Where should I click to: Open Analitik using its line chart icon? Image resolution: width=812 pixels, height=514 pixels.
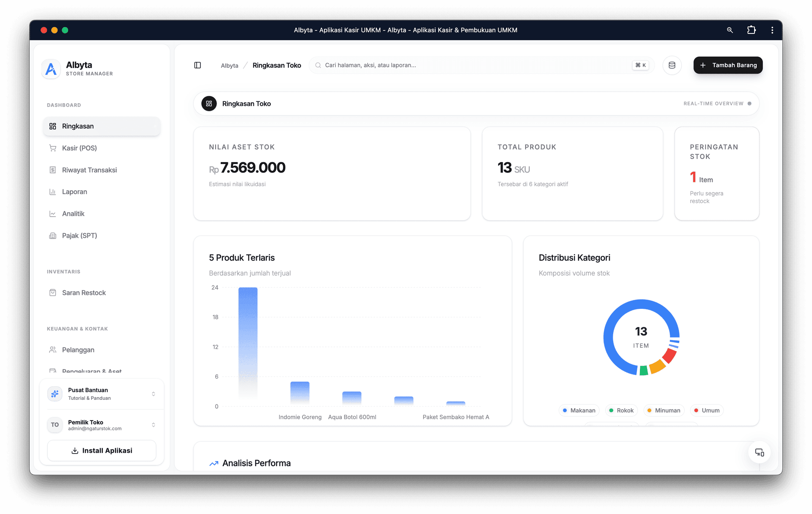53,214
